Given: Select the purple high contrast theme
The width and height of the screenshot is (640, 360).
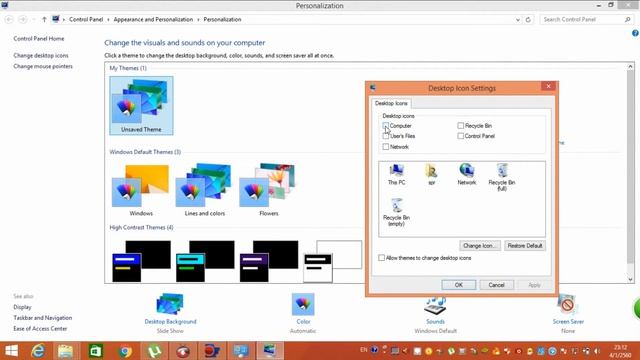Looking at the screenshot, I should coord(269,261).
